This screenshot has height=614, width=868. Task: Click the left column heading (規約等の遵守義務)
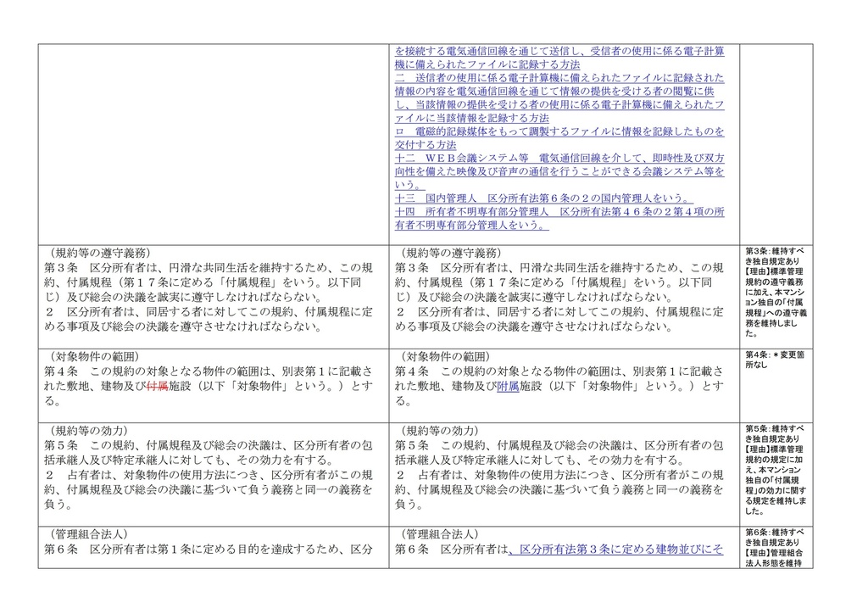pyautogui.click(x=100, y=253)
